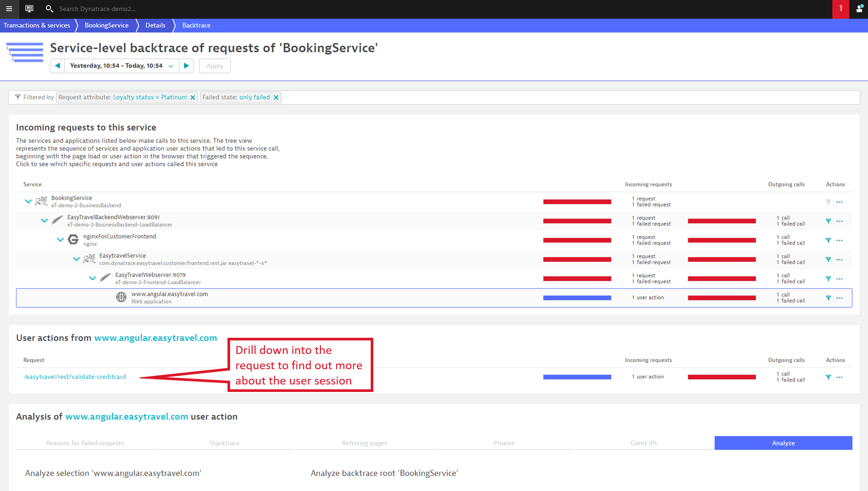Open the red problems counter badge
Screen dimensions: 868x491
pyautogui.click(x=840, y=9)
